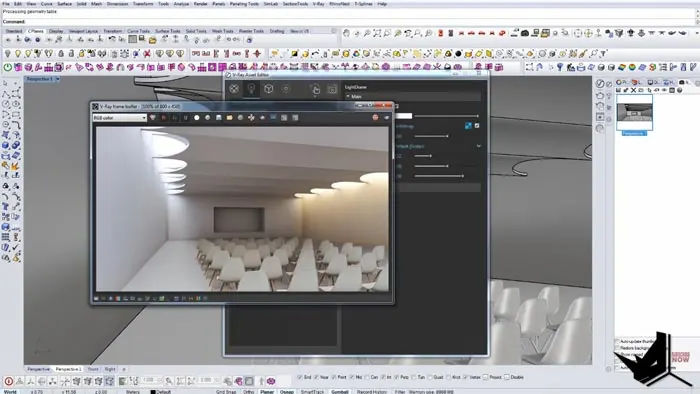
Task: Click the yellow folder load image icon in frame buffer
Action: 229,118
